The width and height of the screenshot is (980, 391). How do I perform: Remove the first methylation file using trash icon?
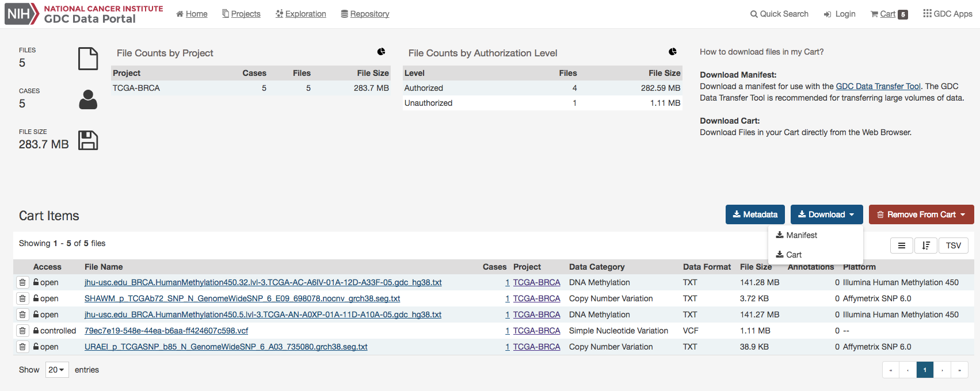pyautogui.click(x=22, y=282)
